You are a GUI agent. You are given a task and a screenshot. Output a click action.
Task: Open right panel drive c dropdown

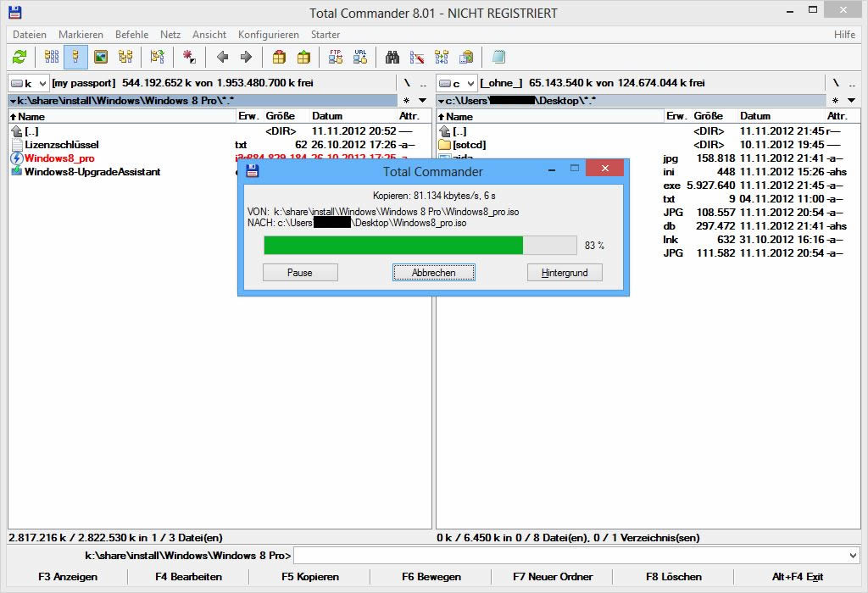tap(457, 84)
